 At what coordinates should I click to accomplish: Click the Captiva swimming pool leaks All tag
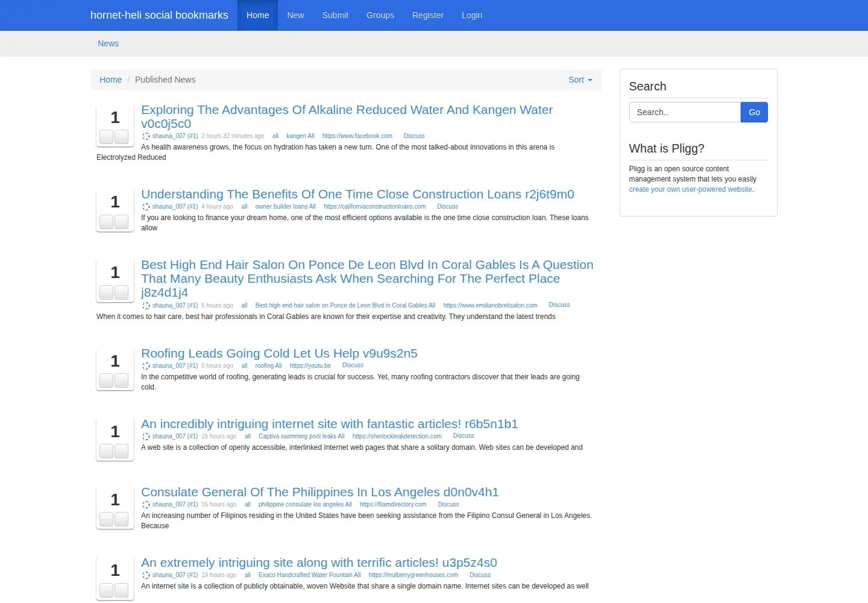coord(301,437)
